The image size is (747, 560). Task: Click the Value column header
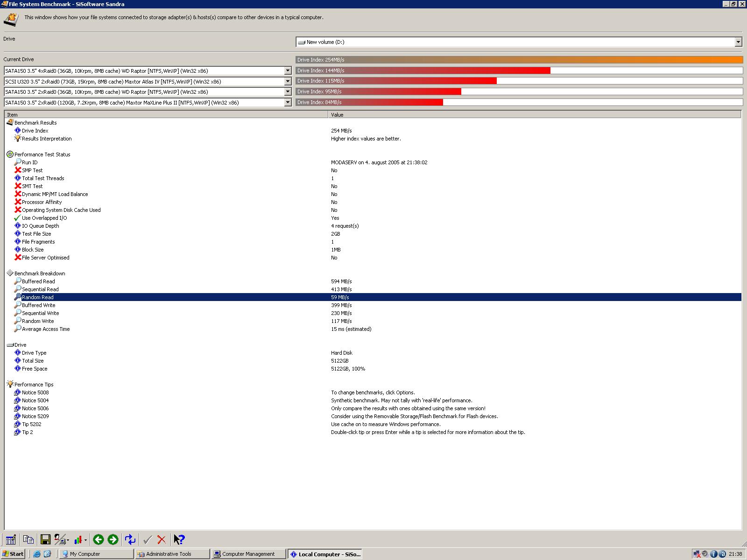pyautogui.click(x=535, y=114)
